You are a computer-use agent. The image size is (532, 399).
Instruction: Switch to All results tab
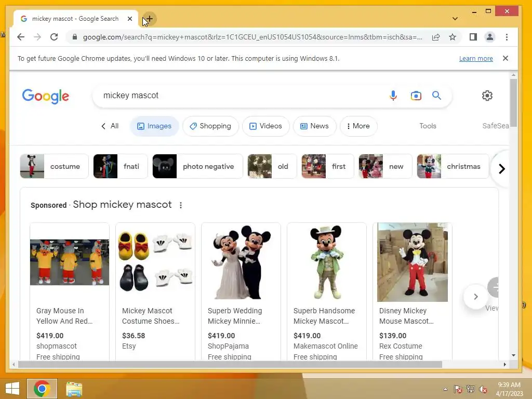click(x=110, y=126)
